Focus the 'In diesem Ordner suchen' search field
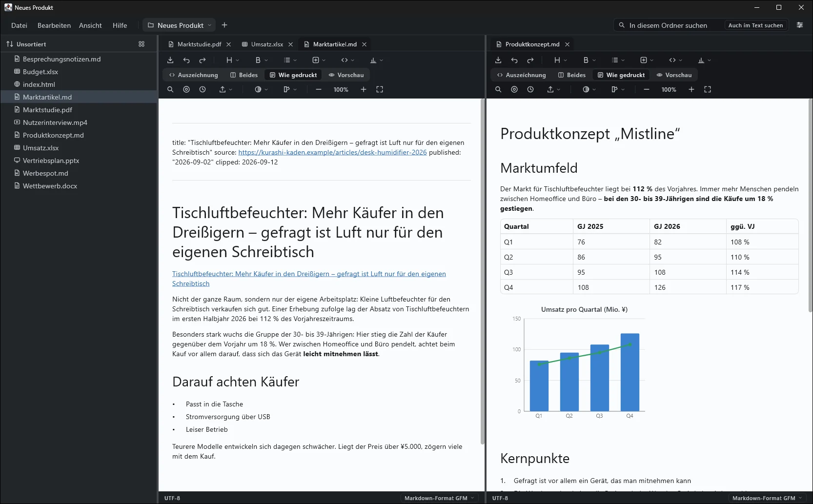The image size is (813, 504). pos(668,25)
